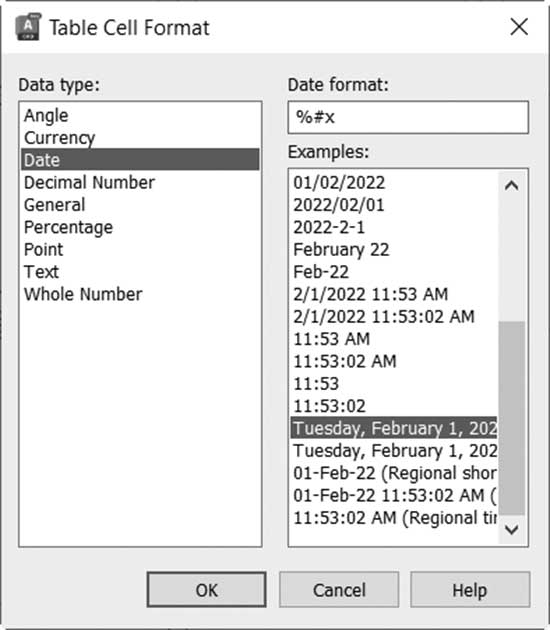Choose 11:53 AM example format
The width and height of the screenshot is (550, 630).
(394, 339)
